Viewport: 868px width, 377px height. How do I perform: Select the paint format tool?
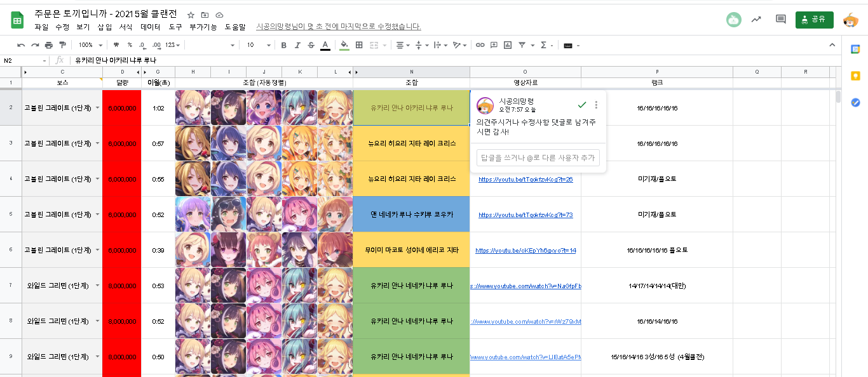pyautogui.click(x=62, y=45)
